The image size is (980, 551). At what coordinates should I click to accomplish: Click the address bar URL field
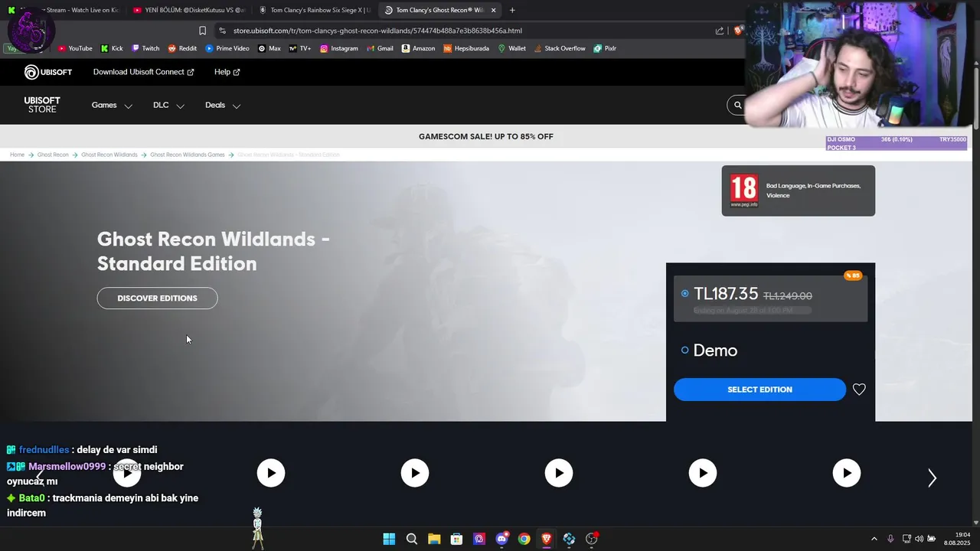467,31
